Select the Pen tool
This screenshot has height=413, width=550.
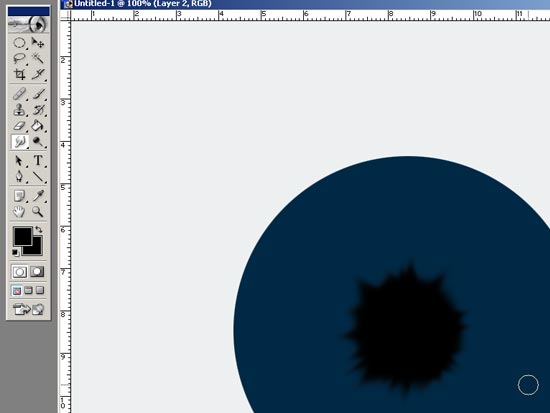(19, 176)
